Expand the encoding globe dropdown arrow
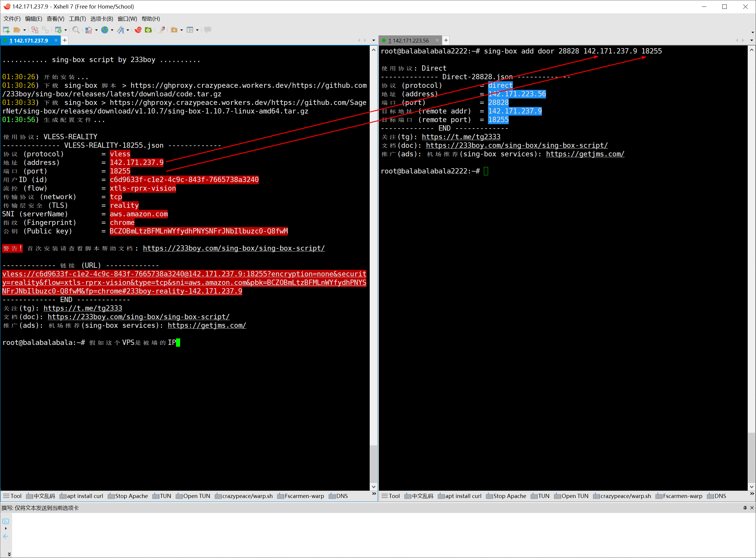Viewport: 756px width, 558px height. click(112, 30)
